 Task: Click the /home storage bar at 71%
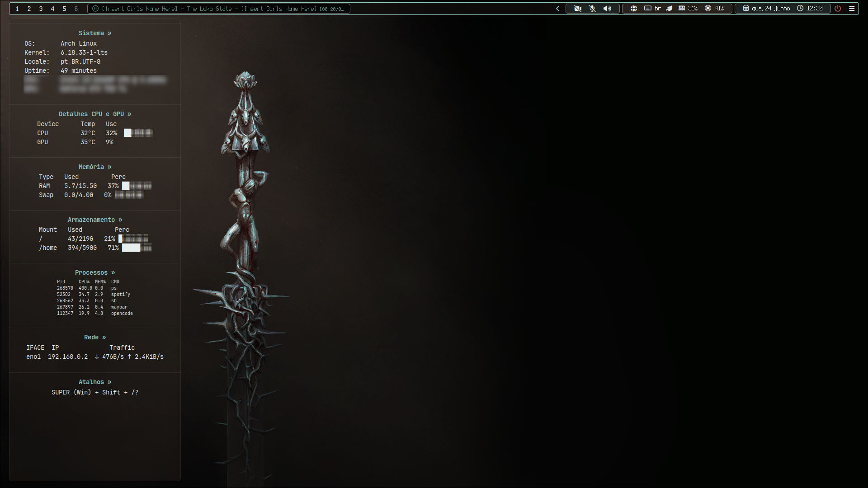coord(137,248)
